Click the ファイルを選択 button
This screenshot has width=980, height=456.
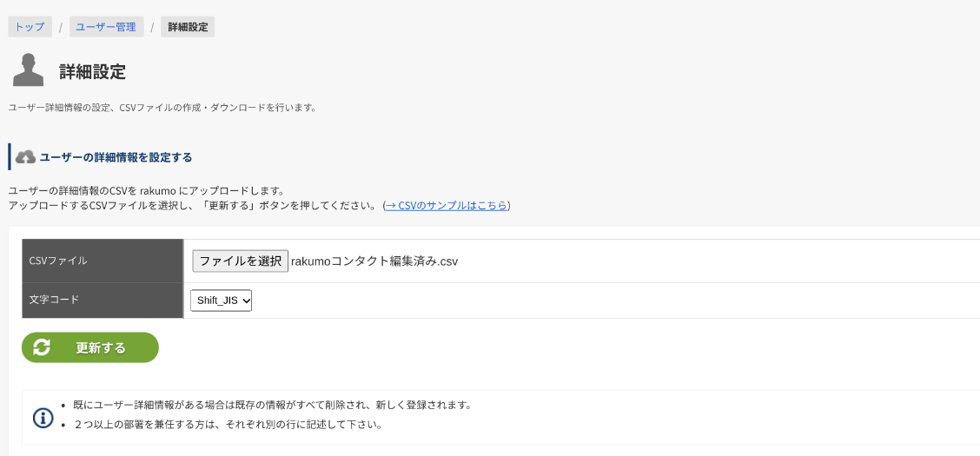tap(240, 261)
